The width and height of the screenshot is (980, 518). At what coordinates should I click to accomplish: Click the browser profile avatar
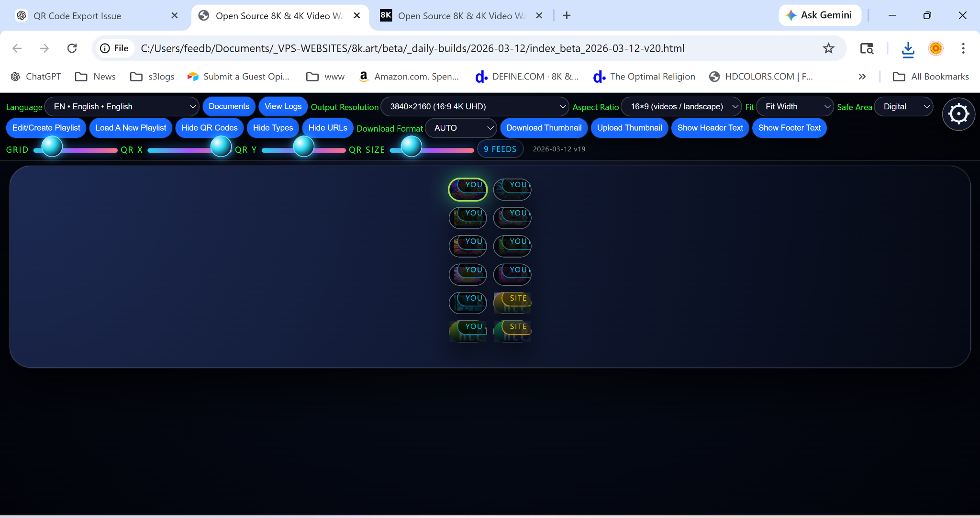click(x=935, y=48)
